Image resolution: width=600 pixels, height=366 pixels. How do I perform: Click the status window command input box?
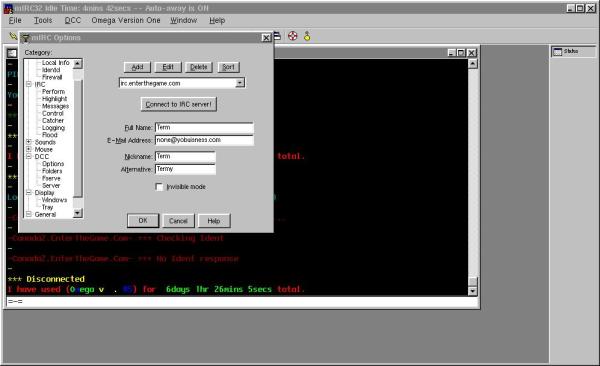click(x=241, y=302)
